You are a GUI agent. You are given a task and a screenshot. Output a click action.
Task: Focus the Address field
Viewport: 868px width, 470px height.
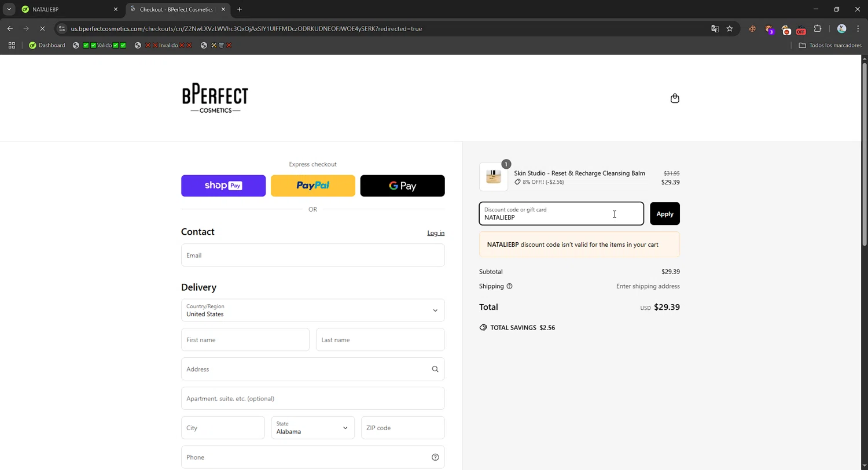click(313, 369)
